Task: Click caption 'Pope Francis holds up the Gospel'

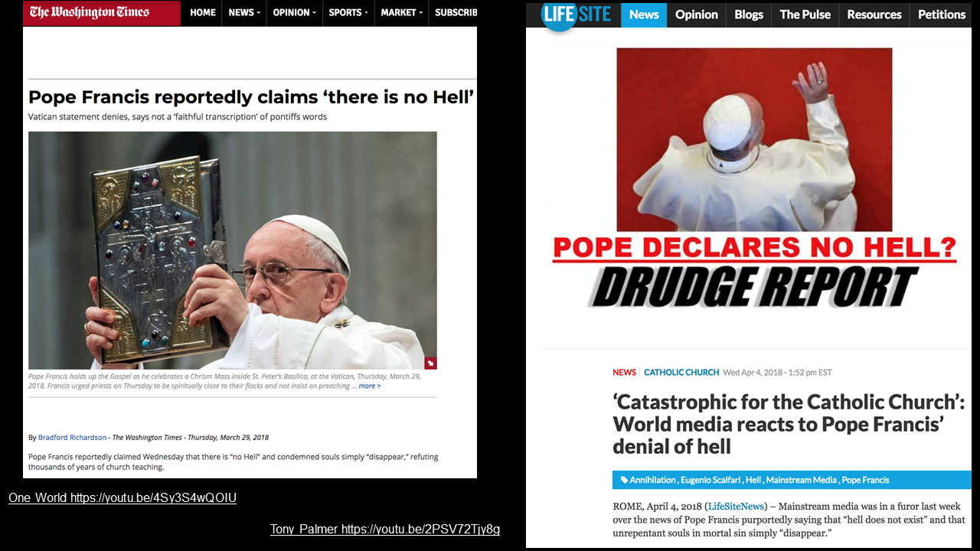Action: click(224, 381)
